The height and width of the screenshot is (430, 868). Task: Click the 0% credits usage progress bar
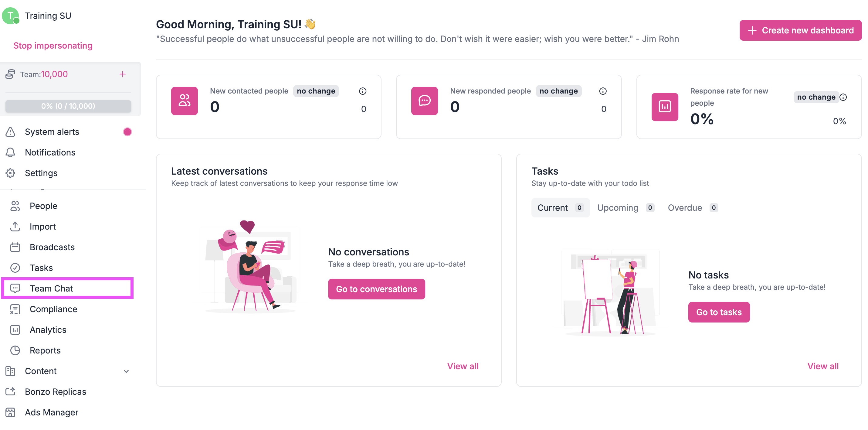(x=68, y=106)
